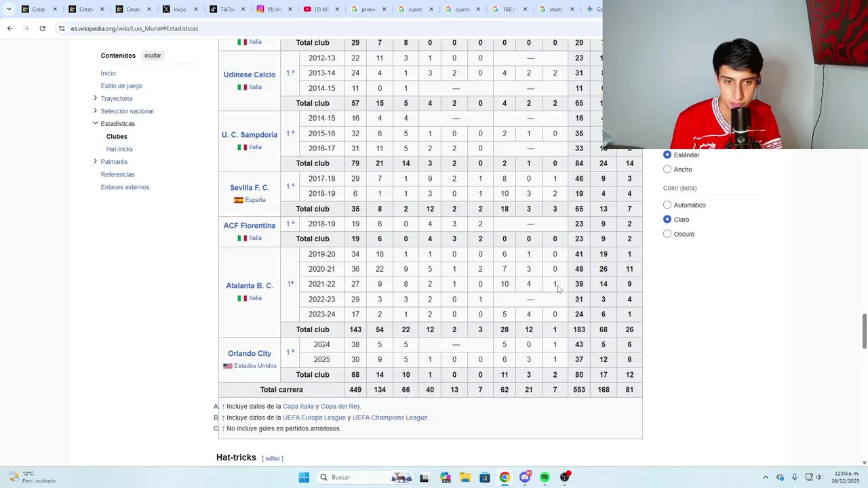This screenshot has height=488, width=868.
Task: Click the Italy flag under ACF Fiorentina
Action: click(x=242, y=238)
